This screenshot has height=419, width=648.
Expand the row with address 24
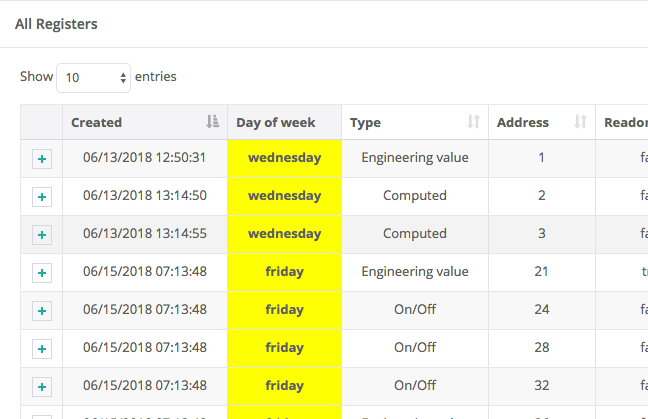click(42, 311)
